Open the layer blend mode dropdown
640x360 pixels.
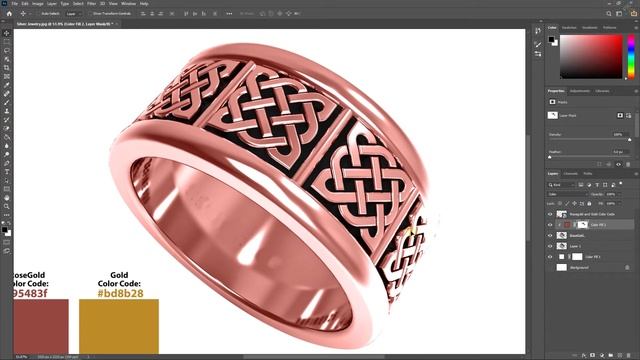(567, 194)
